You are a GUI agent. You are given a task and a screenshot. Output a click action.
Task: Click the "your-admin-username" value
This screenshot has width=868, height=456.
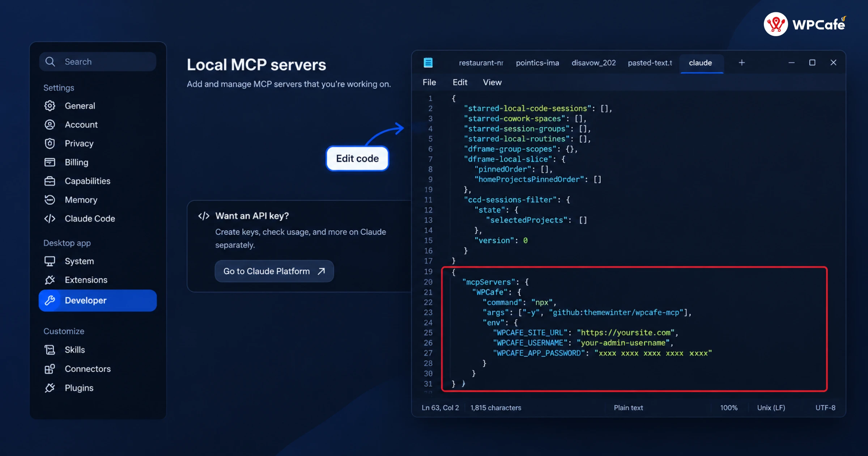623,343
